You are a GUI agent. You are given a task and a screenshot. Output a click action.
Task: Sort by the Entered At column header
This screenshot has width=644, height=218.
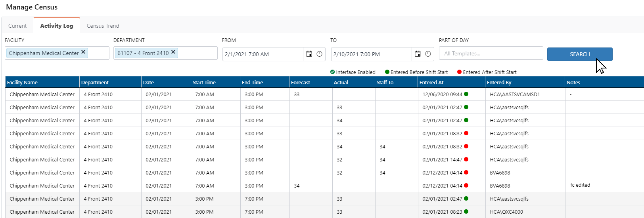(x=431, y=83)
